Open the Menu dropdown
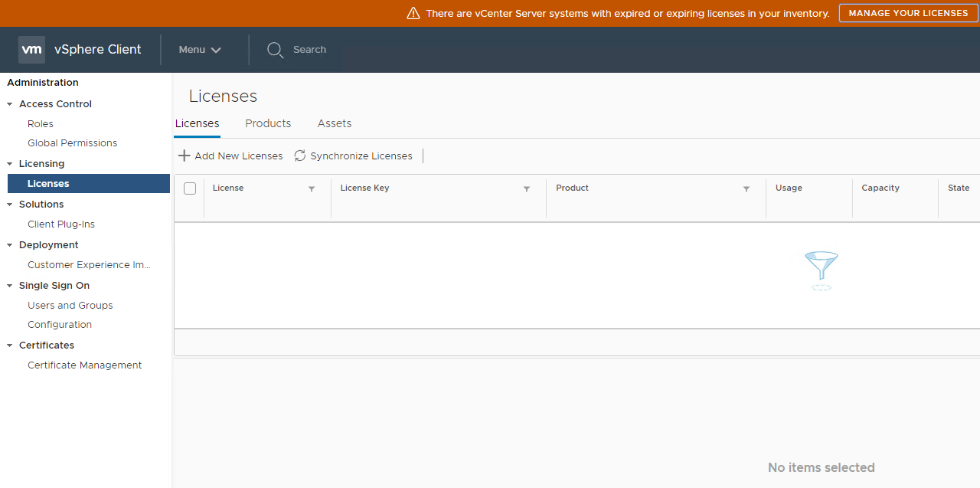This screenshot has width=980, height=488. tap(199, 50)
